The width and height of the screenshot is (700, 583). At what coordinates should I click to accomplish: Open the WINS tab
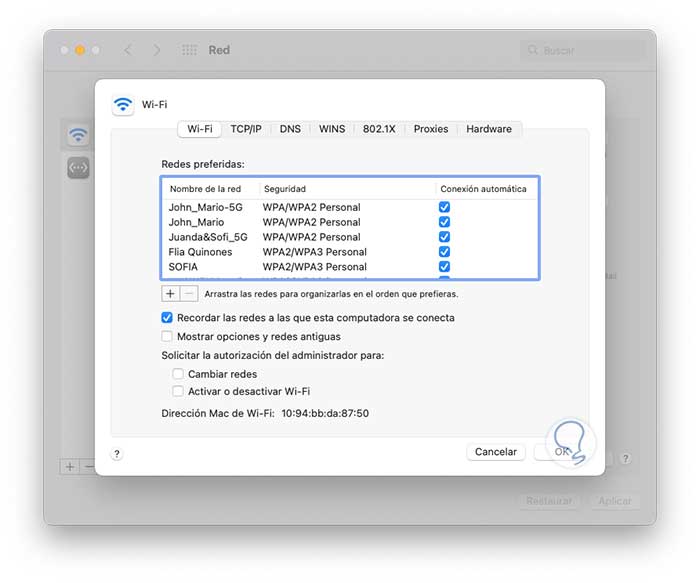[332, 129]
